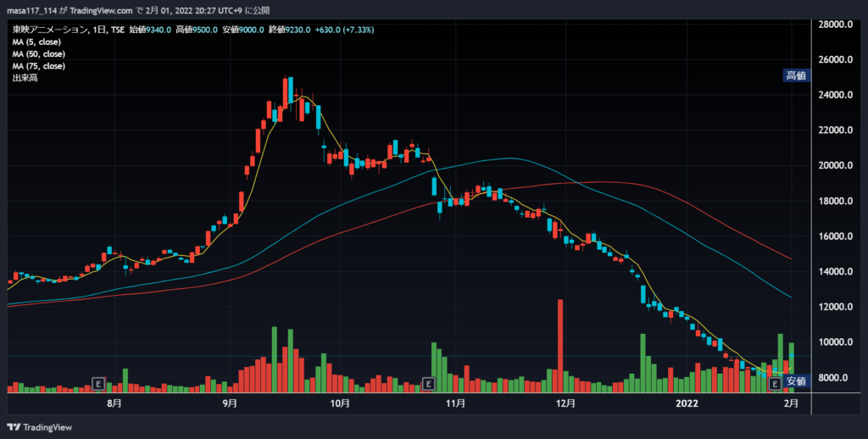This screenshot has height=439, width=868.
Task: Open the earnings E marker near 11月
Action: (428, 383)
